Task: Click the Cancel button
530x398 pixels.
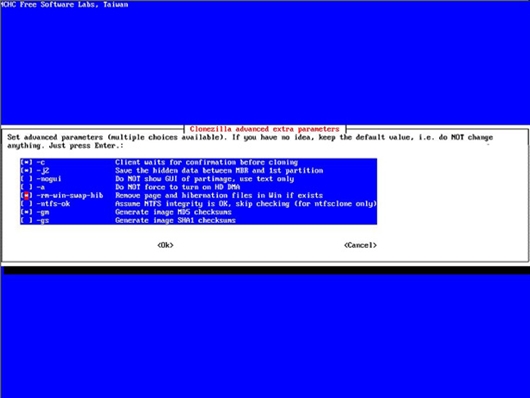Action: point(360,245)
